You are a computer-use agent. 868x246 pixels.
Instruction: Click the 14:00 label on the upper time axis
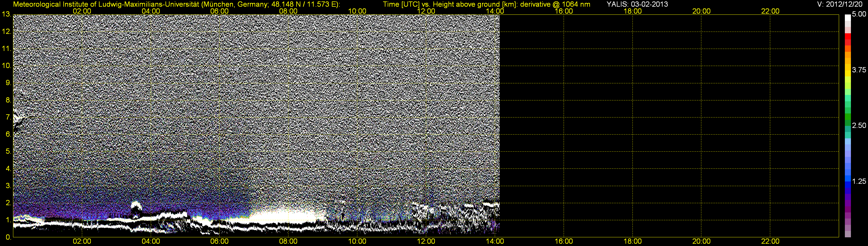[x=495, y=11]
